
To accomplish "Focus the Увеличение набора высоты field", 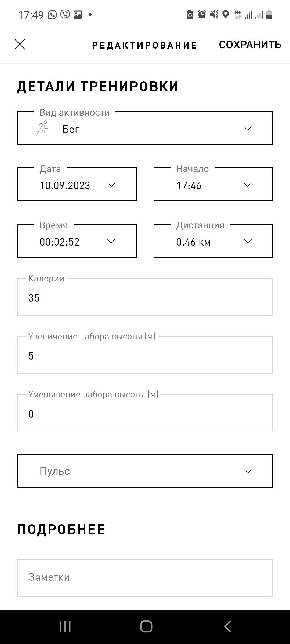I will [145, 355].
